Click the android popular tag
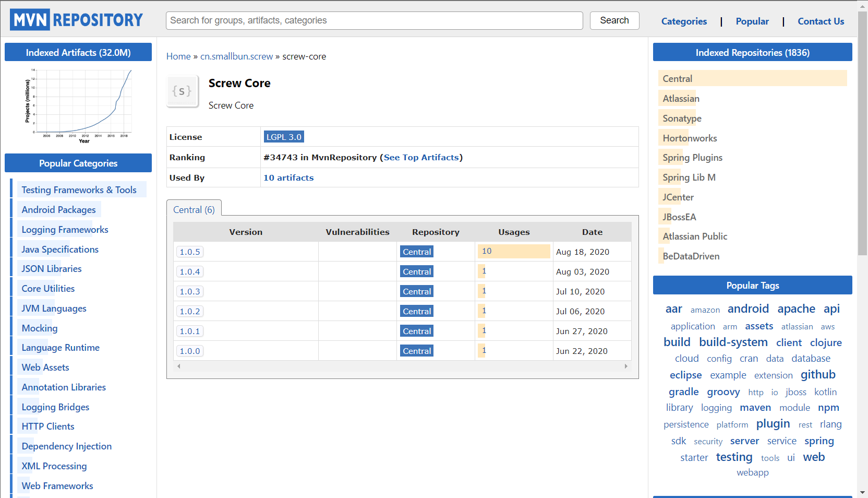The height and width of the screenshot is (498, 868). (x=748, y=309)
